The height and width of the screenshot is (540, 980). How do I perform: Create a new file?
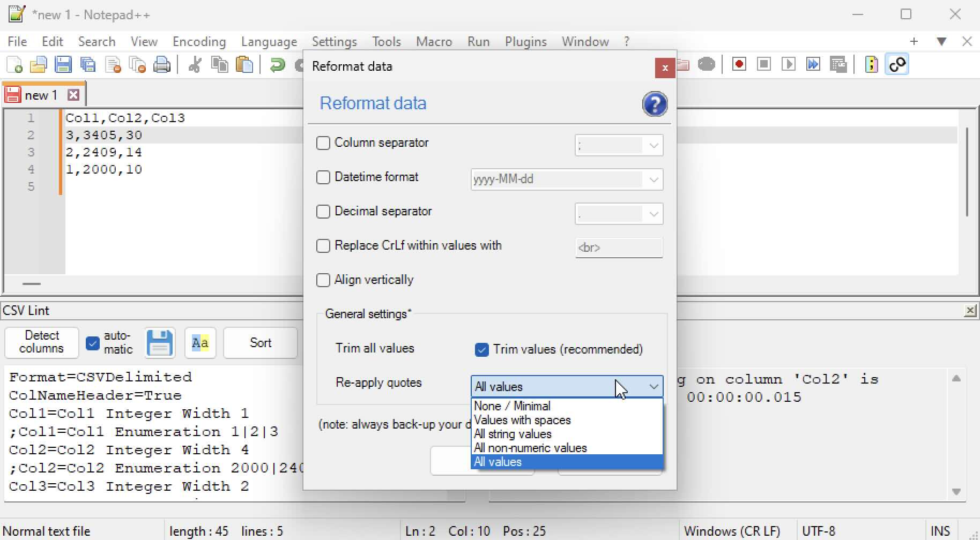click(x=13, y=64)
